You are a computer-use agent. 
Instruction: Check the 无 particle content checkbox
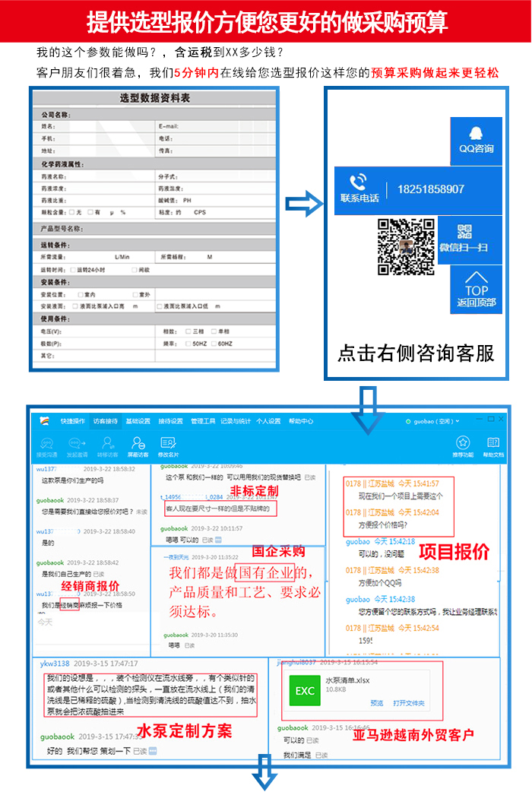[71, 212]
